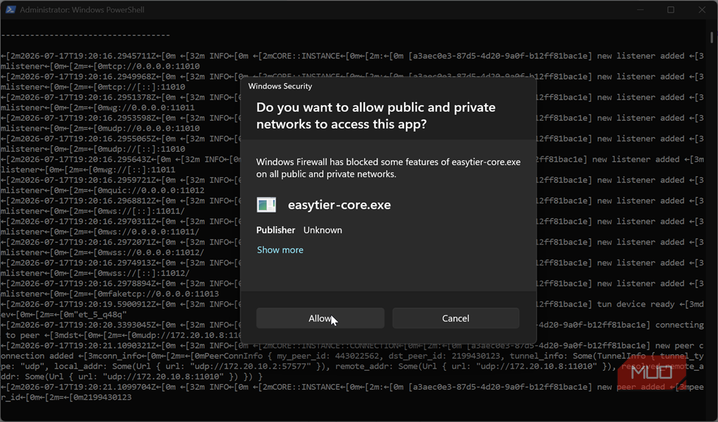Minimize the PowerShell window
Viewport: 718px width, 422px height.
coord(640,10)
